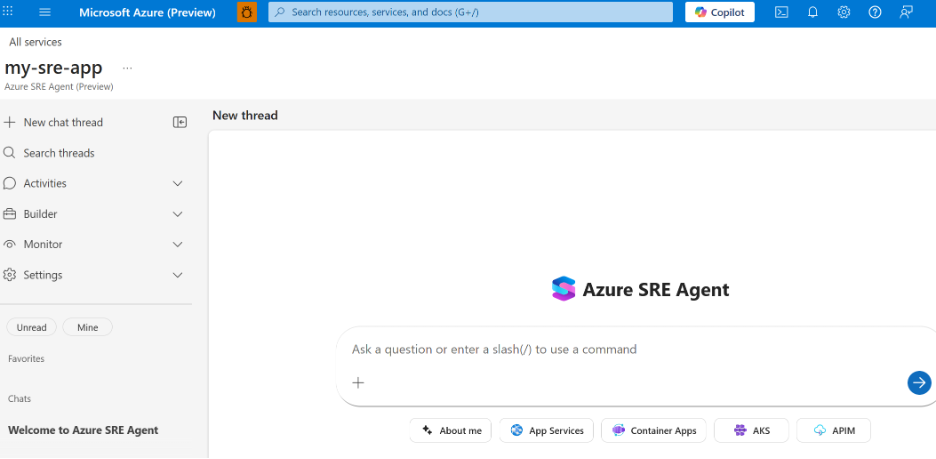936x459 pixels.
Task: Toggle the Unread filter chip
Action: (32, 327)
